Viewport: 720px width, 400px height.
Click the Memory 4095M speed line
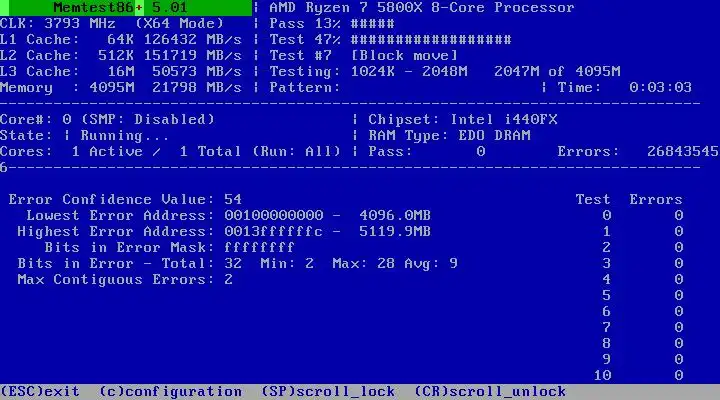[x=121, y=87]
